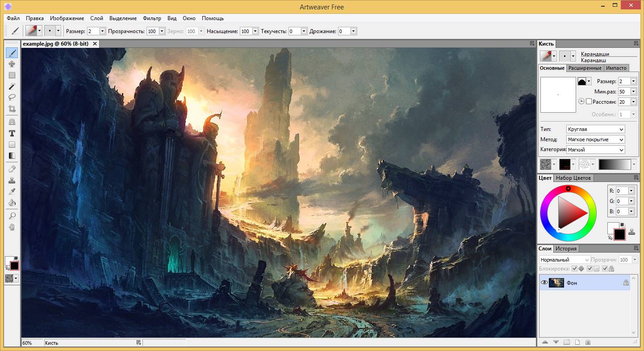Select the Фон layer thumbnail
Image resolution: width=644 pixels, height=351 pixels.
556,283
